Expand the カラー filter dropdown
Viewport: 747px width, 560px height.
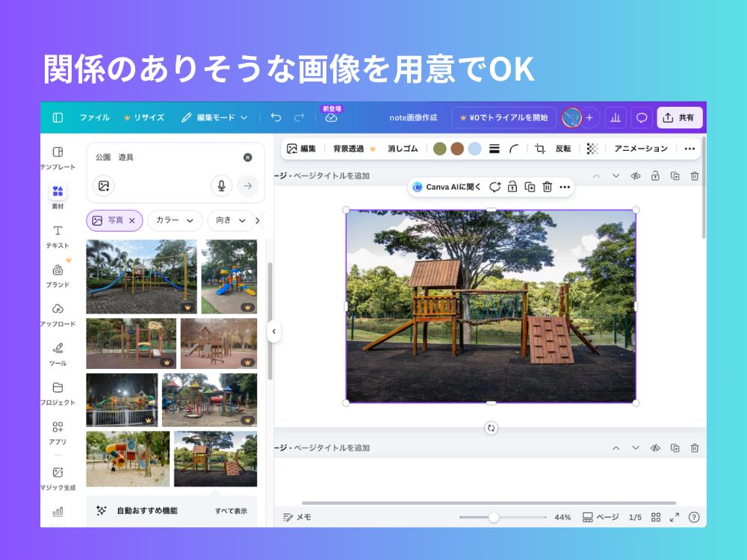175,220
